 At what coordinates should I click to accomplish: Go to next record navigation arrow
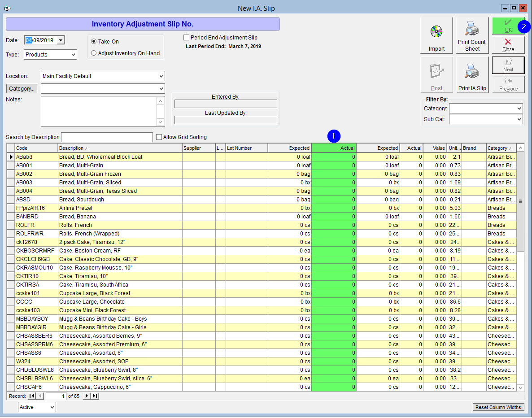click(87, 396)
